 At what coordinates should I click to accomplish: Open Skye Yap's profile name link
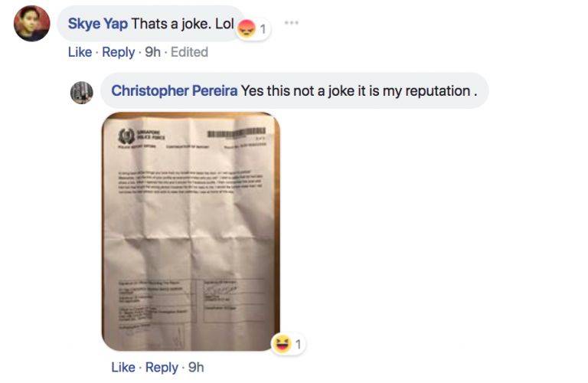(98, 24)
